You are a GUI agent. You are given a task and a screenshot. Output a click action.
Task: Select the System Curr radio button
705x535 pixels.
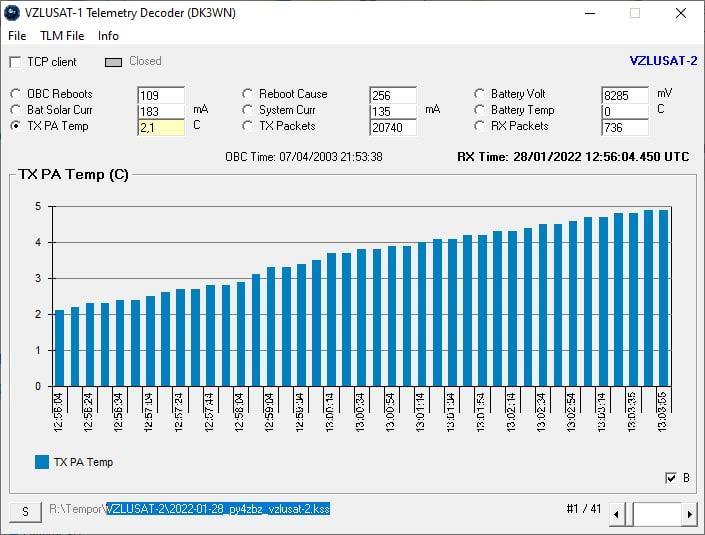248,110
